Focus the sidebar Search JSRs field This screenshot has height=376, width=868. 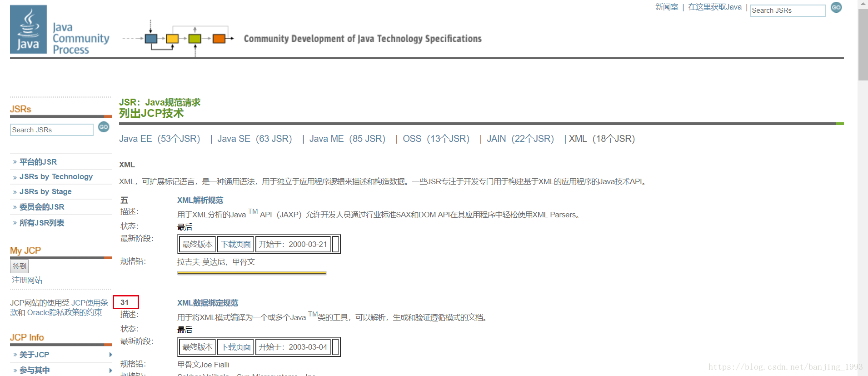(52, 130)
